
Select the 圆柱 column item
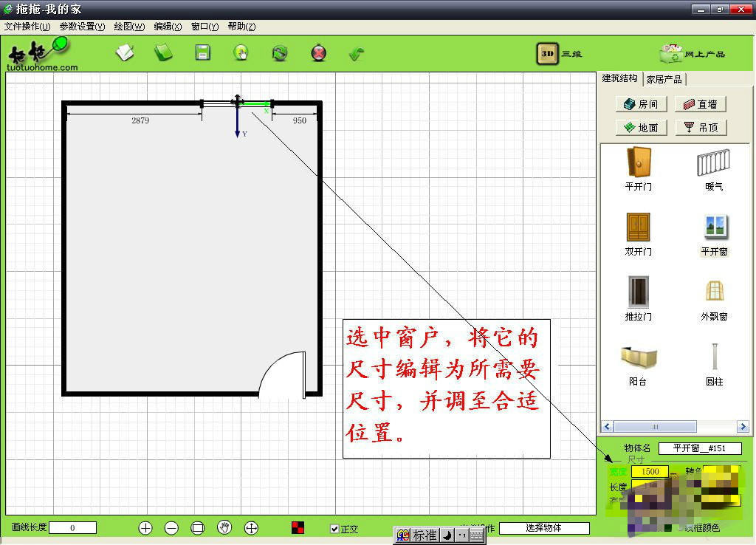715,364
